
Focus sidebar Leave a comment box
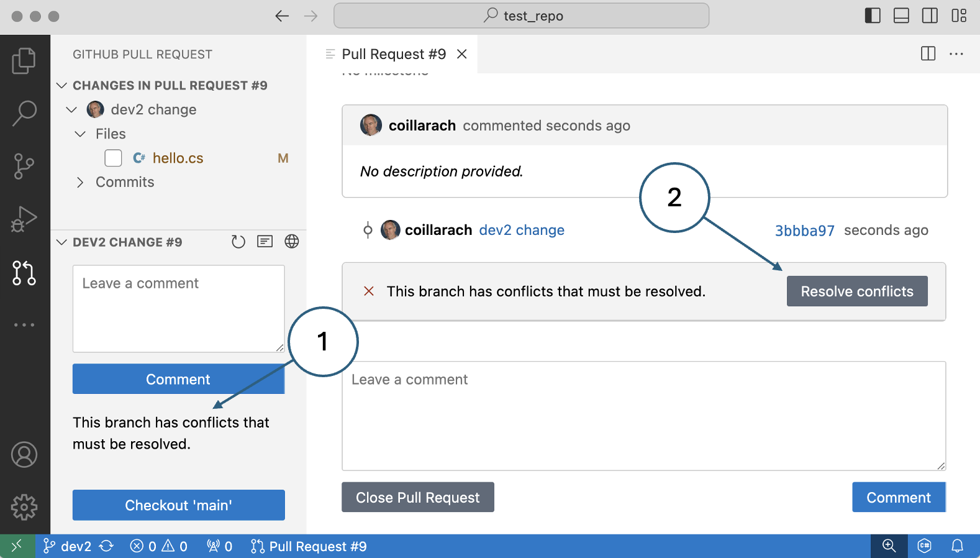click(x=179, y=309)
